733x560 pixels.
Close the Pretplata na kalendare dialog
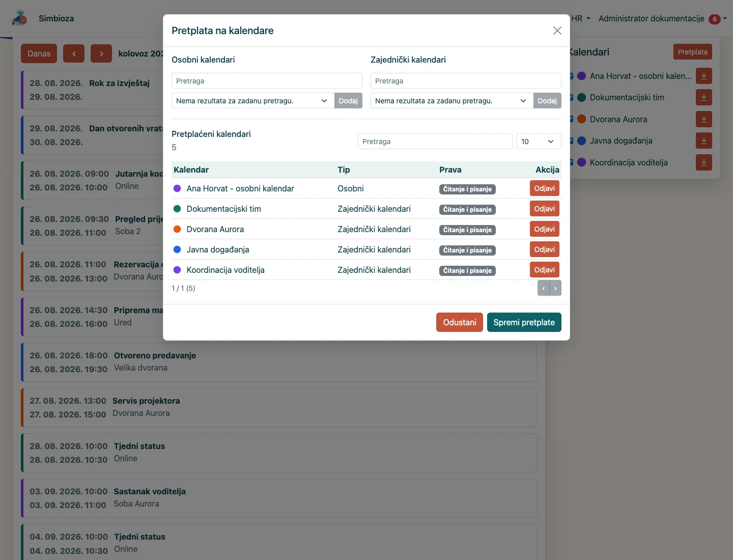tap(557, 31)
